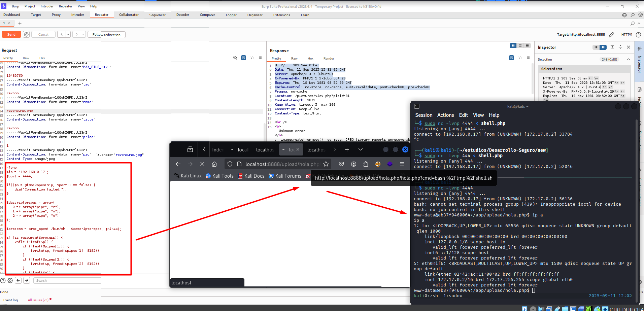
Task: Open the Decoder tab
Action: coord(183,15)
